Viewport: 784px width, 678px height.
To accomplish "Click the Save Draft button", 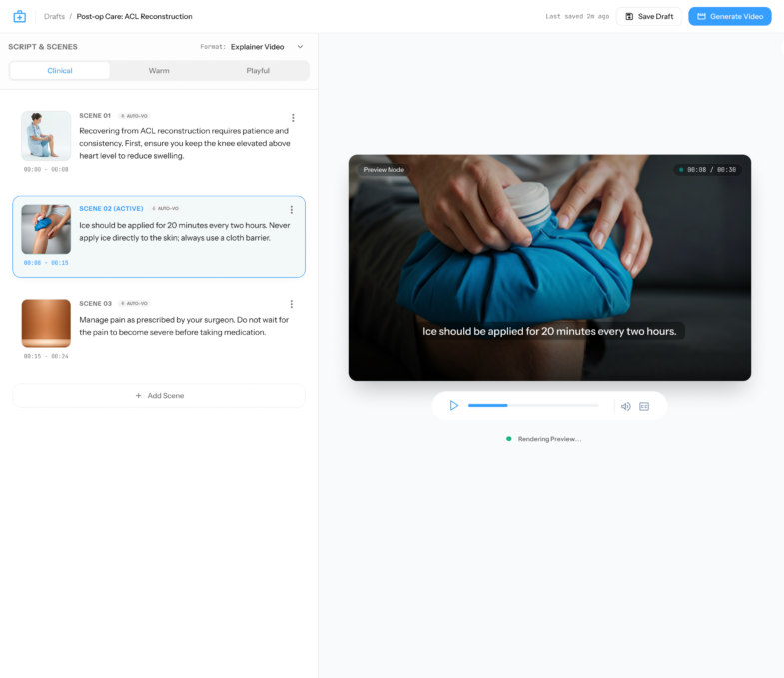I will pos(649,16).
